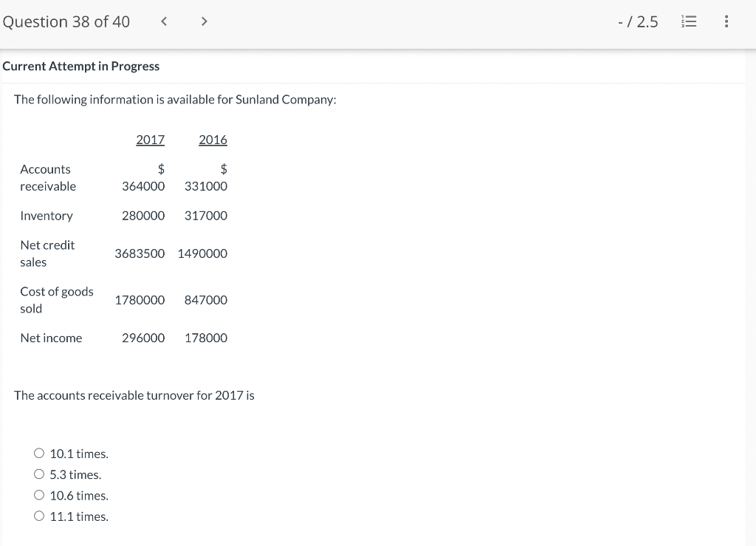Click the Net income row label

pyautogui.click(x=51, y=338)
